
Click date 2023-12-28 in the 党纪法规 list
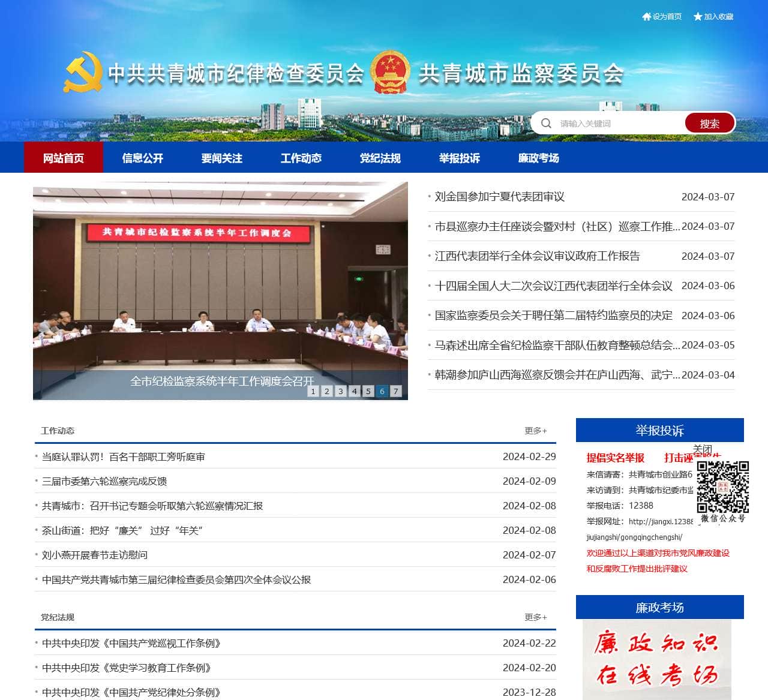[x=529, y=693]
